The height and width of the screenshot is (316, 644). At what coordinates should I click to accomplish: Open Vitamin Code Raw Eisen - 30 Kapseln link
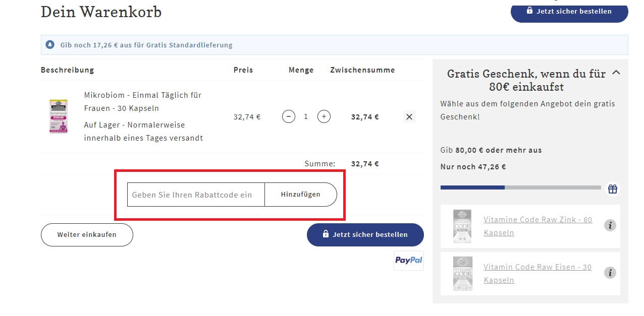[x=538, y=273]
